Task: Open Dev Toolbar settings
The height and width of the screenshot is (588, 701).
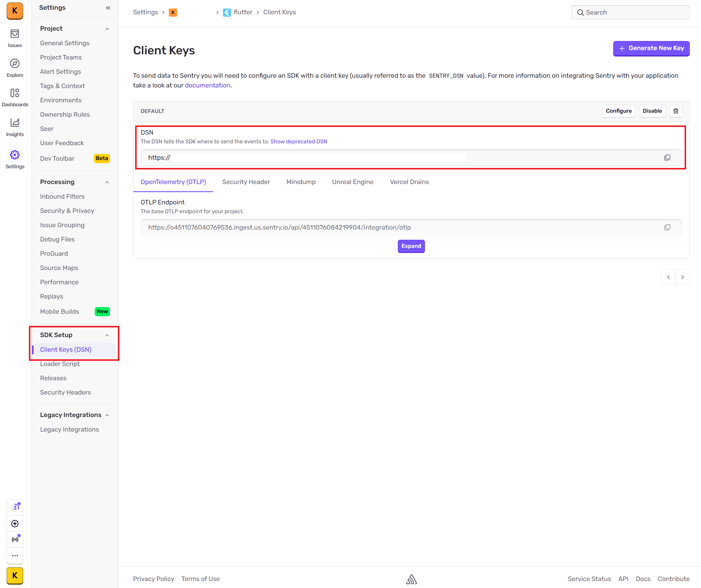Action: click(57, 159)
